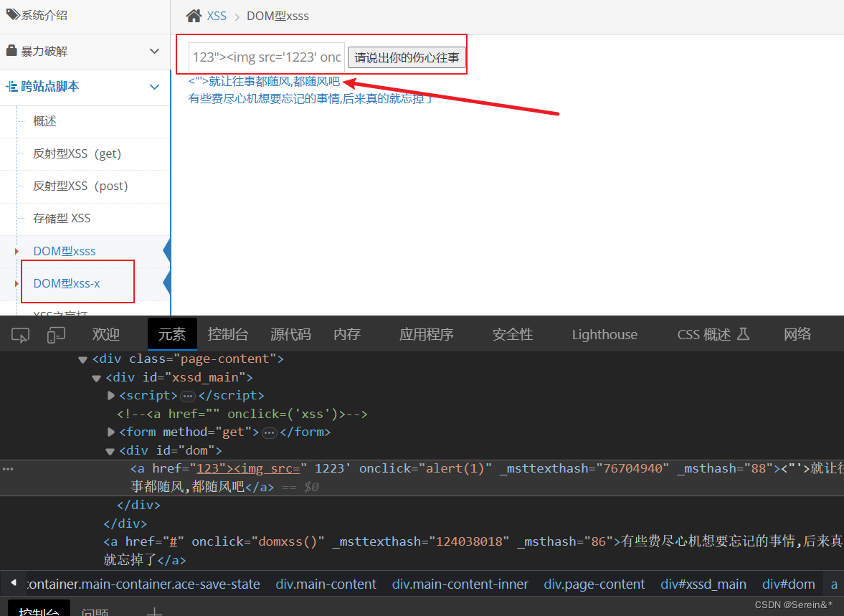This screenshot has height=616, width=844.
Task: Open 存储型 XSS in sidebar
Action: pos(62,219)
